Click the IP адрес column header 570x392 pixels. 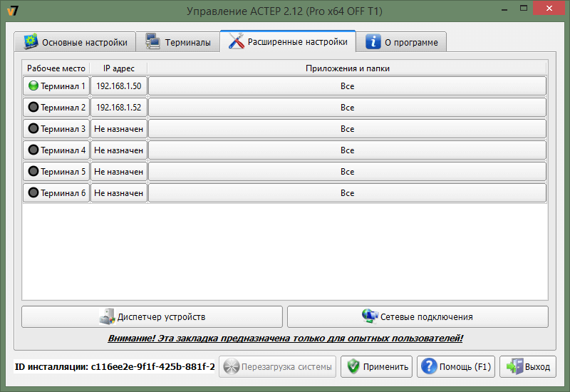(x=119, y=68)
